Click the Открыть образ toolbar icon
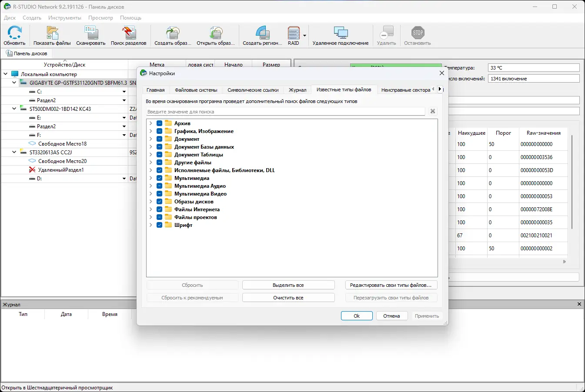 [x=216, y=33]
